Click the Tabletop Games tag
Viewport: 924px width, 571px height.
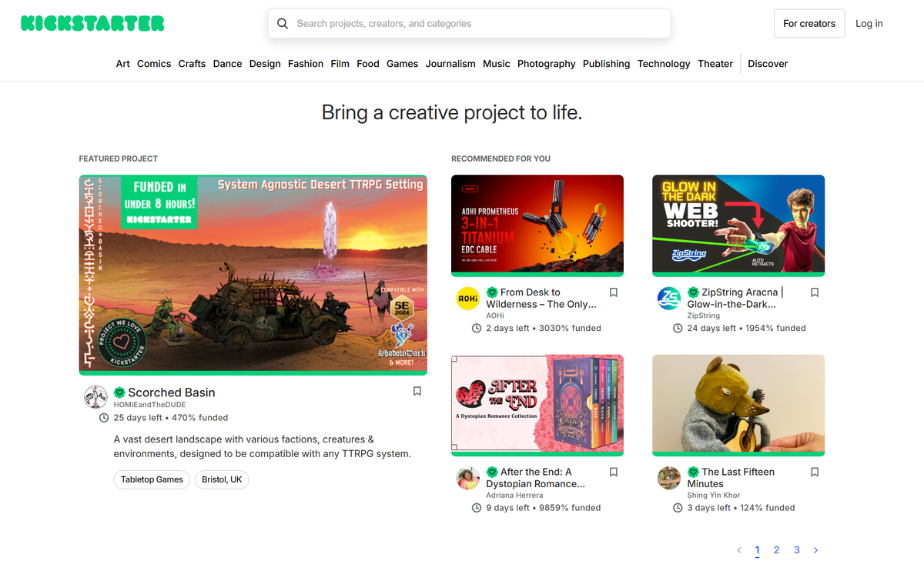[152, 479]
